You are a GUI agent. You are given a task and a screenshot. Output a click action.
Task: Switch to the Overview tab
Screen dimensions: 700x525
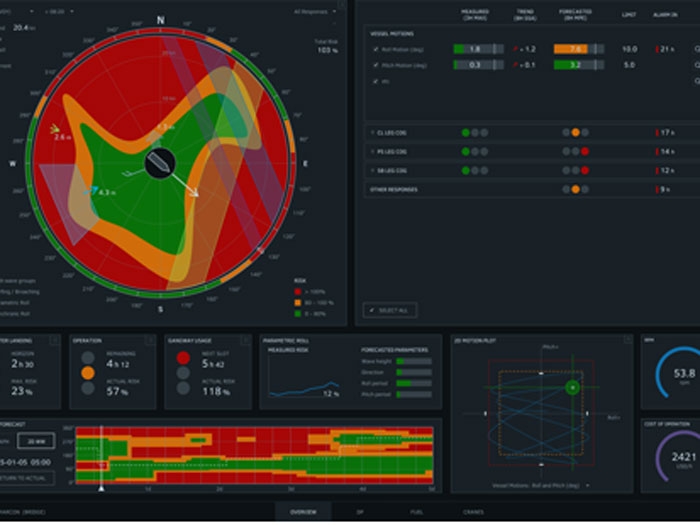(x=303, y=512)
